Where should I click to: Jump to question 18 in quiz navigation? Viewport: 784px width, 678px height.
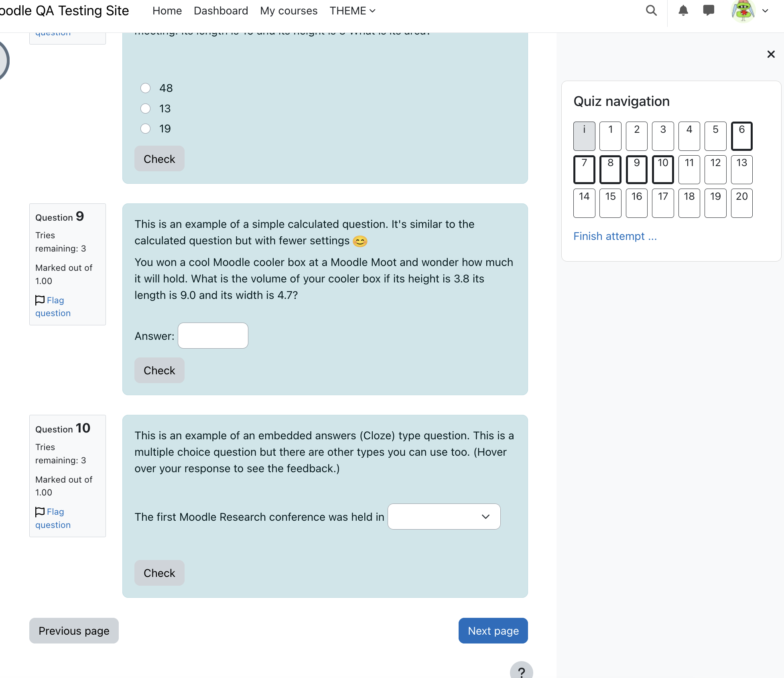[x=689, y=203]
